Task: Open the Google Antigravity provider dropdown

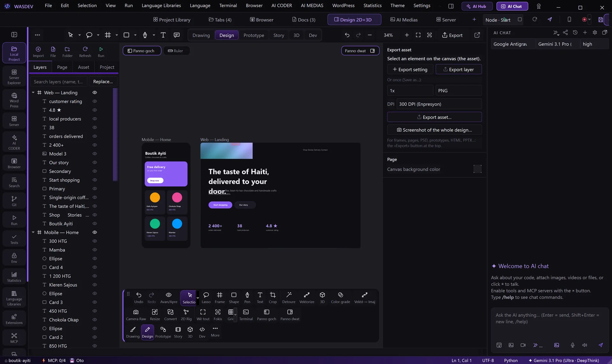Action: [513, 44]
